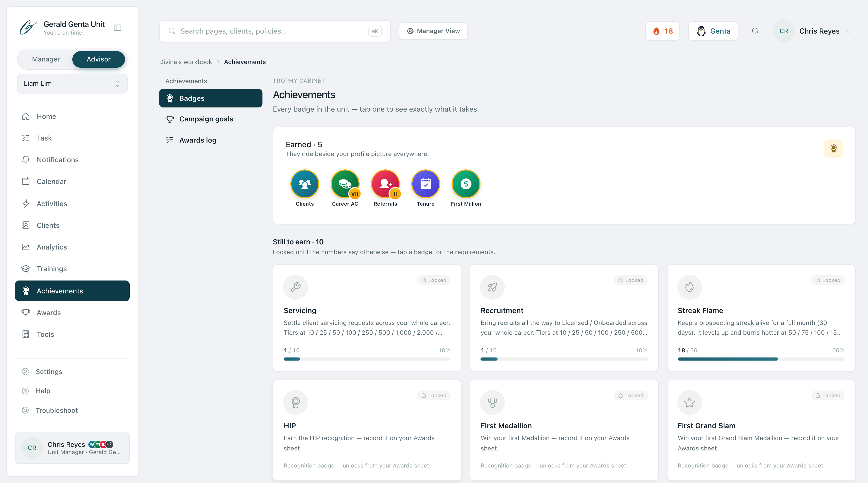The height and width of the screenshot is (483, 868).
Task: Click the search pages, clients, policies field
Action: (x=275, y=31)
